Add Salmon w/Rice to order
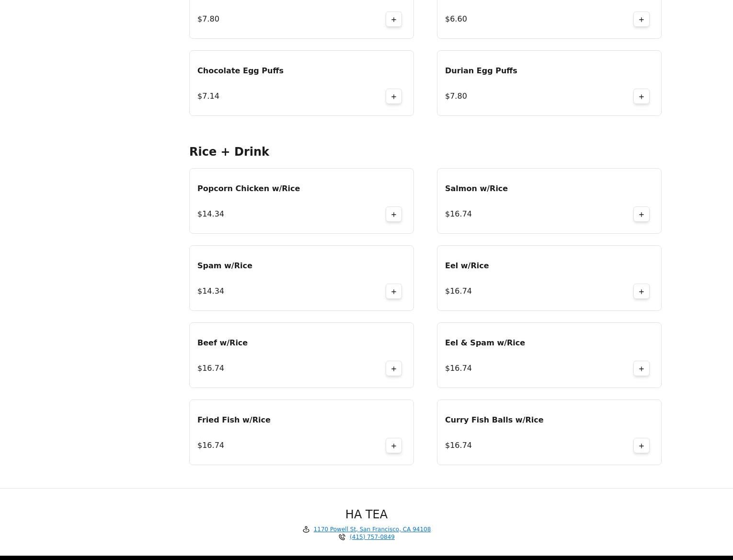This screenshot has width=733, height=560. click(x=641, y=214)
